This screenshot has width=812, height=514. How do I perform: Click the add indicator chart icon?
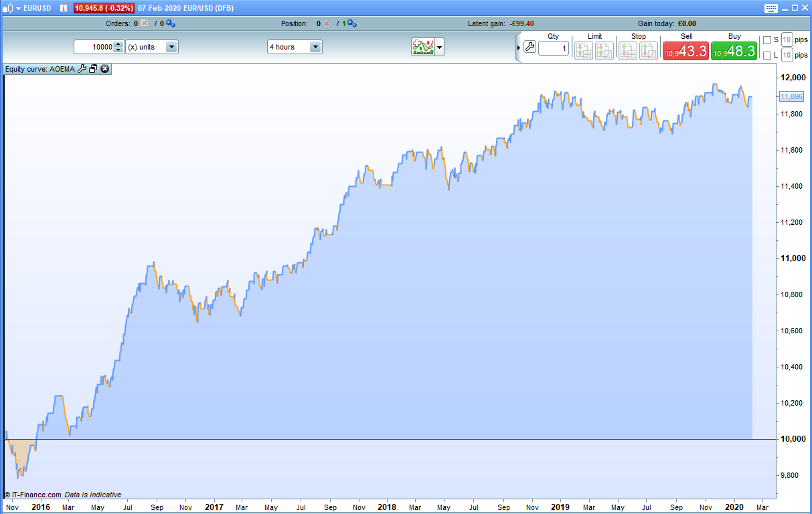[423, 47]
